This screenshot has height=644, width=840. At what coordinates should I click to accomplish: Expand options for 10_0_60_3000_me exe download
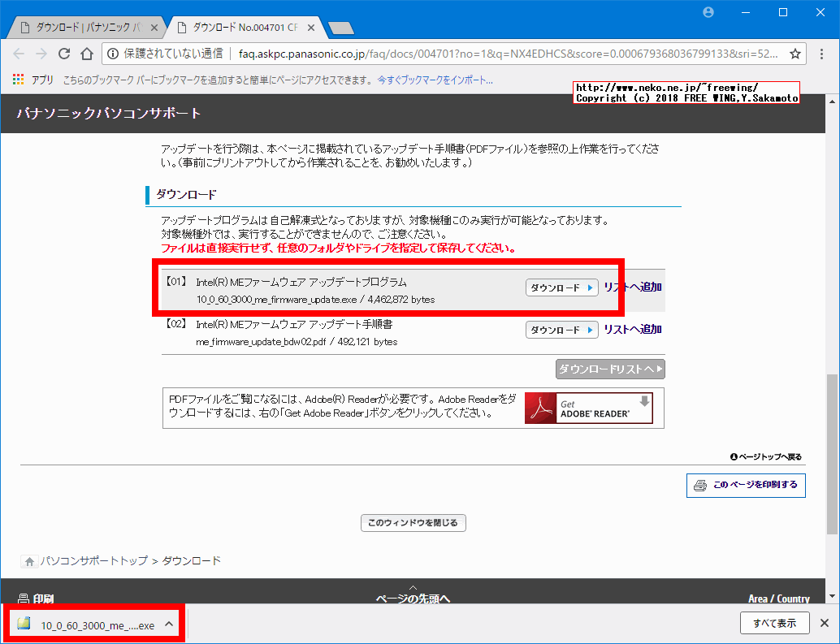click(169, 624)
